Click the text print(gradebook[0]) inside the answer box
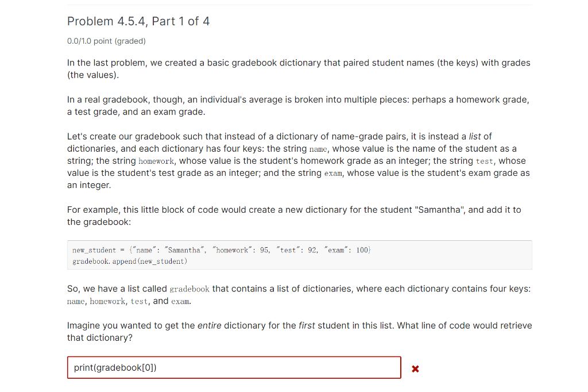The image size is (588, 392). 115,367
